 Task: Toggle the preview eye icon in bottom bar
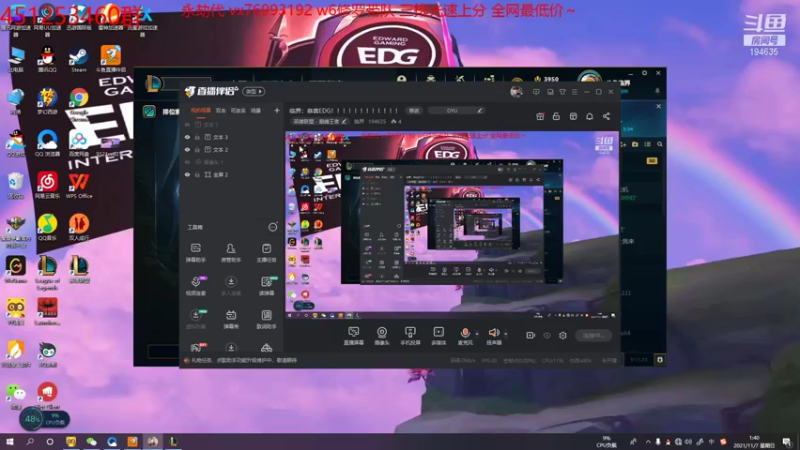[547, 335]
